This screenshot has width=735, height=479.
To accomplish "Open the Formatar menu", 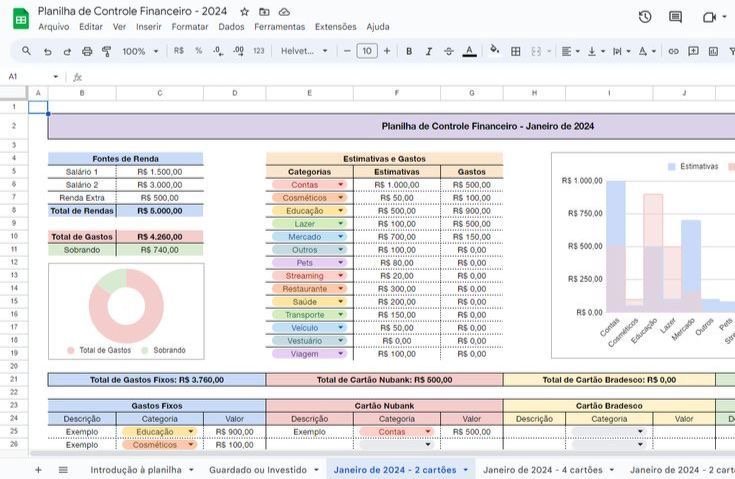I will [x=189, y=27].
